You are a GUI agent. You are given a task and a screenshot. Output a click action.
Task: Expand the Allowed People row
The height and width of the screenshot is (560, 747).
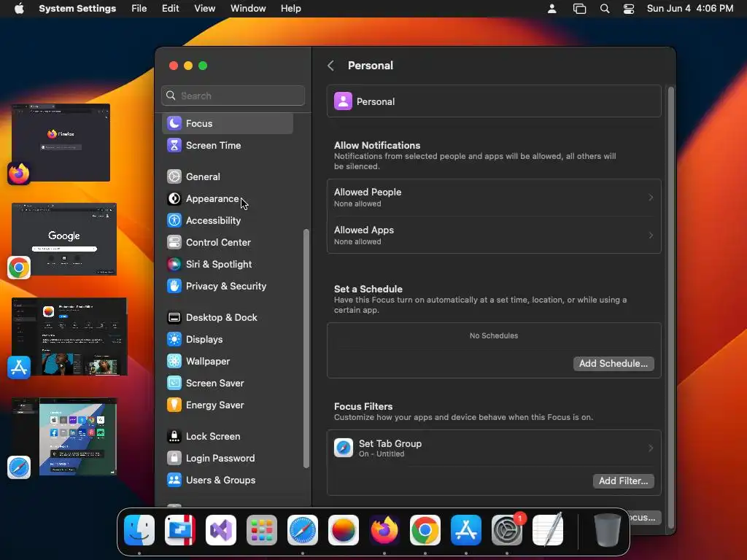click(494, 198)
